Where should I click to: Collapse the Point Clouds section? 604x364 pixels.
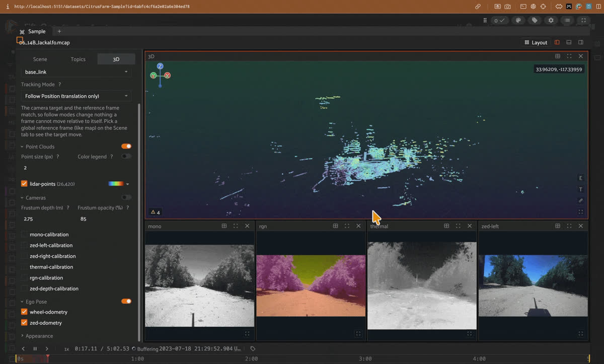click(23, 147)
